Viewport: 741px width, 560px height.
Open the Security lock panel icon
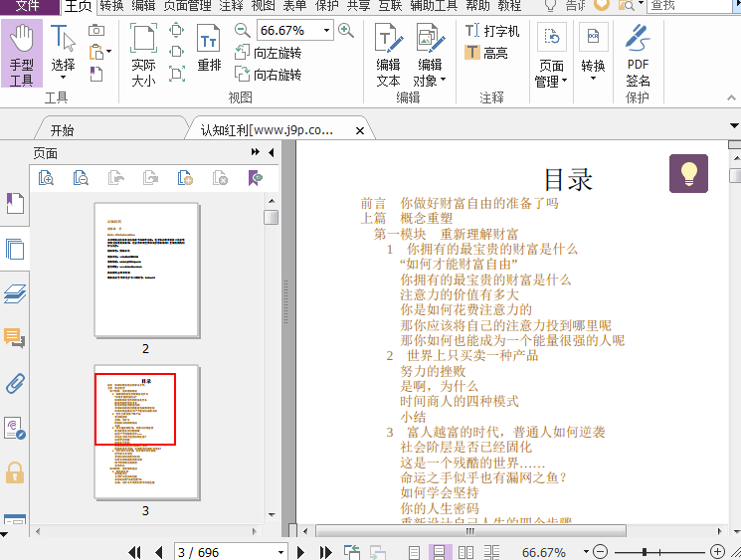[x=15, y=472]
